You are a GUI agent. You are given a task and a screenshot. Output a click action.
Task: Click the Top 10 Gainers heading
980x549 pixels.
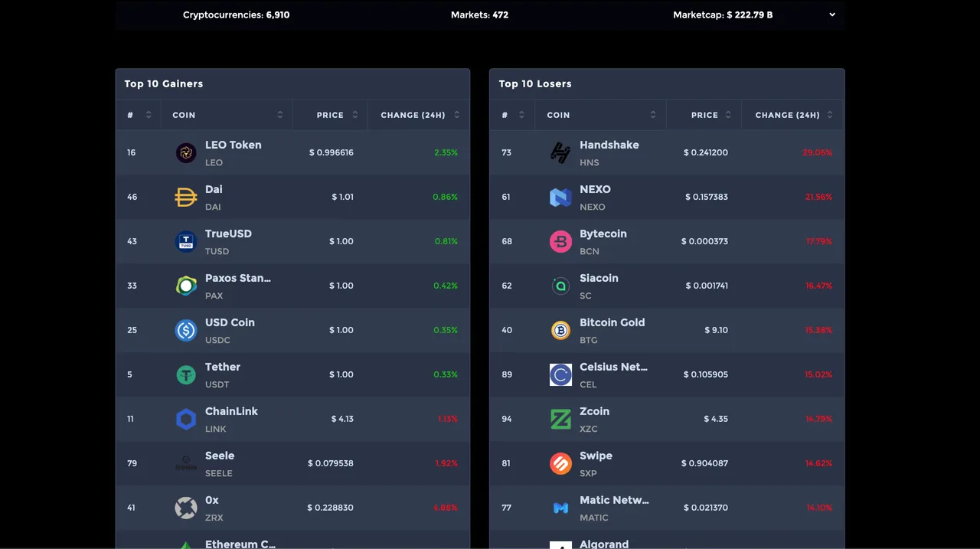(164, 83)
